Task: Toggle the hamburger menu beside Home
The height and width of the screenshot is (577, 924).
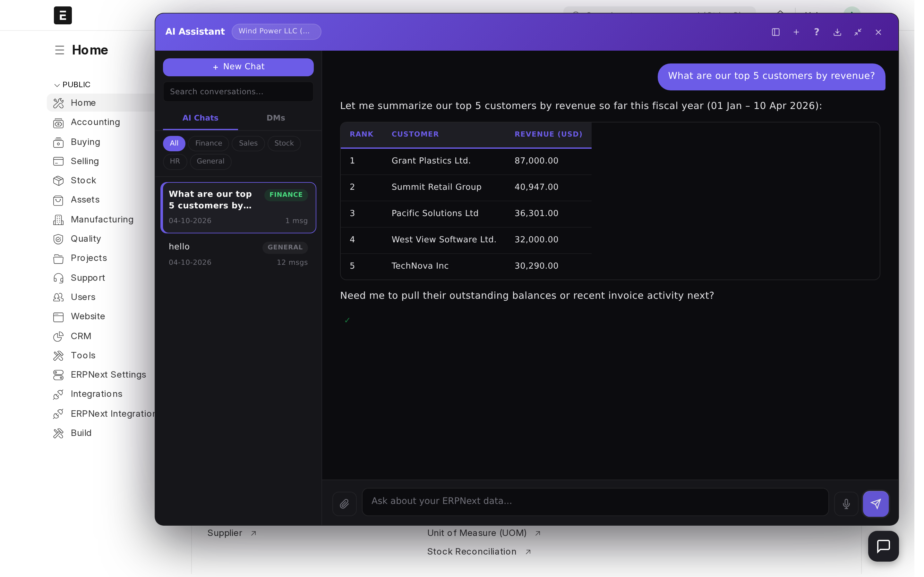Action: point(60,50)
